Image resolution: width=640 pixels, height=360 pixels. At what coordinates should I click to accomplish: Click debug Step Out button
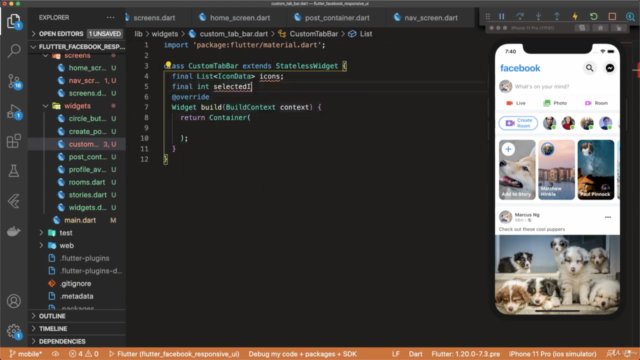tap(557, 16)
